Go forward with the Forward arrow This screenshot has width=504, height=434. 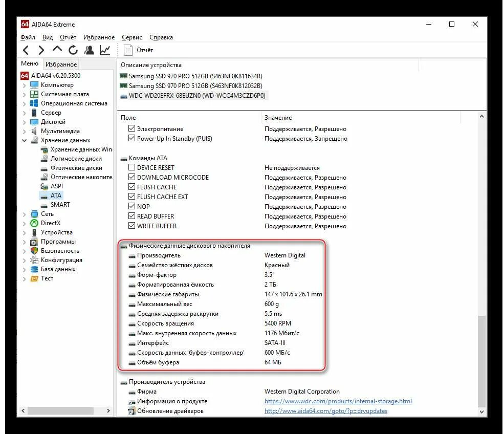(x=41, y=50)
